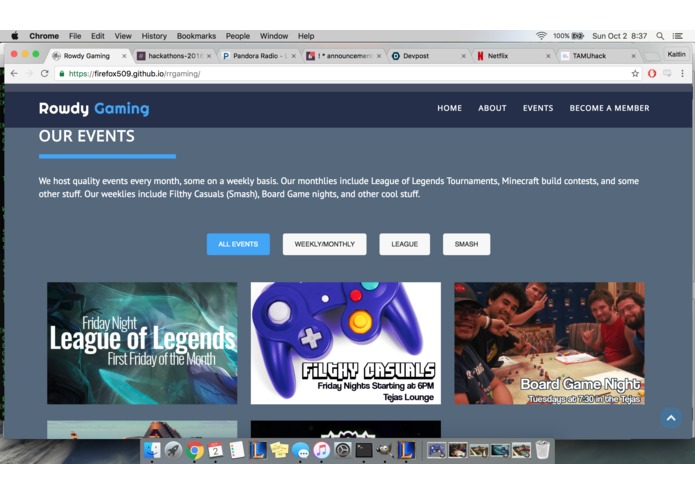The height and width of the screenshot is (494, 695).
Task: Open League of Legends icon beside GIMP
Action: (x=406, y=451)
